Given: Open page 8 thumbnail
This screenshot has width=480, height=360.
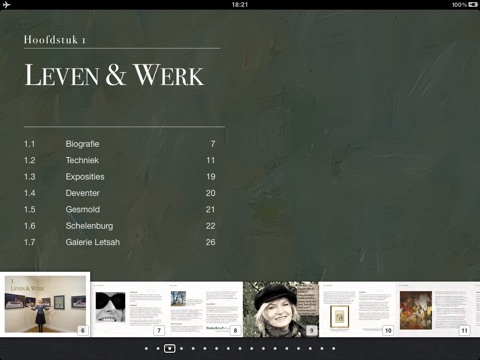Looking at the screenshot, I should (205, 309).
